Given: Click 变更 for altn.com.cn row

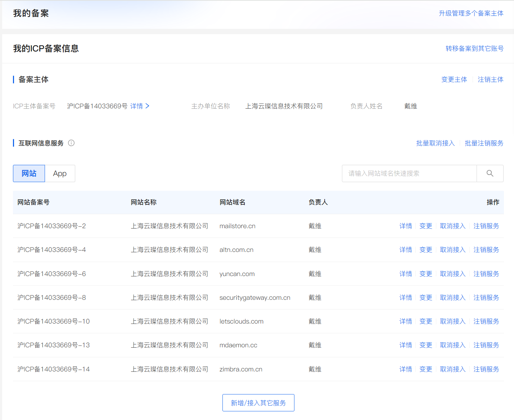Looking at the screenshot, I should click(x=426, y=250).
